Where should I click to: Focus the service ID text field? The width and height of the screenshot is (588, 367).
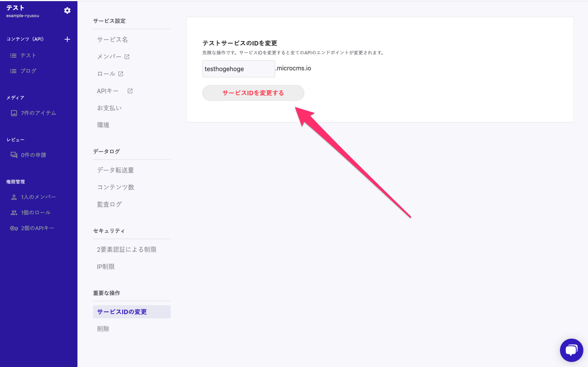pos(238,69)
